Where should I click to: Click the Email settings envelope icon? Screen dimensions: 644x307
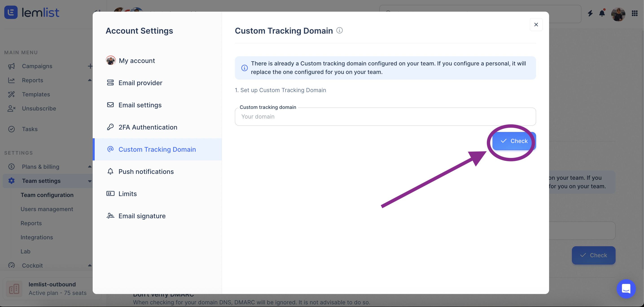(x=110, y=105)
